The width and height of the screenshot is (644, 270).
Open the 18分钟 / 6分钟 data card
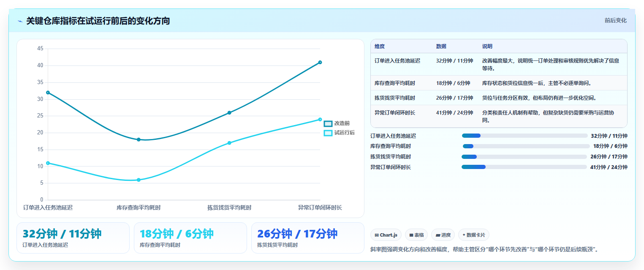(190, 238)
